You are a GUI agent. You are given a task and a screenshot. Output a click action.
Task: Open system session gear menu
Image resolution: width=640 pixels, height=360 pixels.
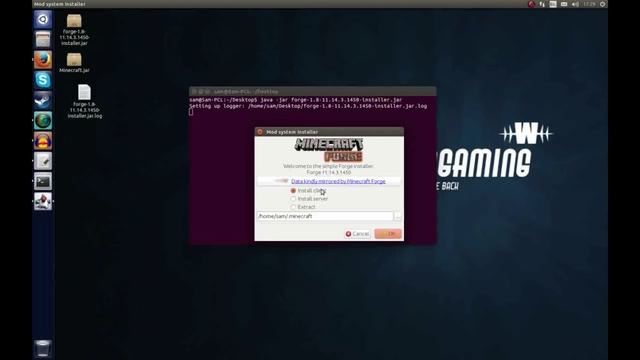point(602,4)
